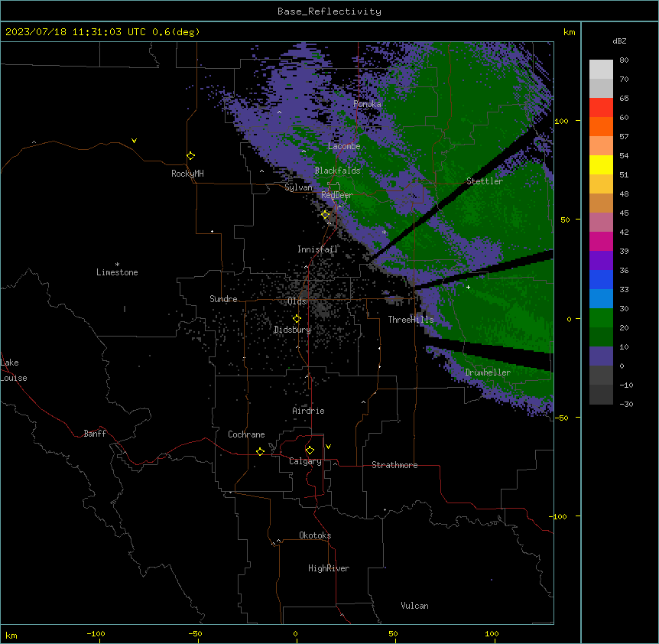Image resolution: width=659 pixels, height=644 pixels.
Task: Click the yellow diamond marker above RockyMH
Action: pos(190,156)
